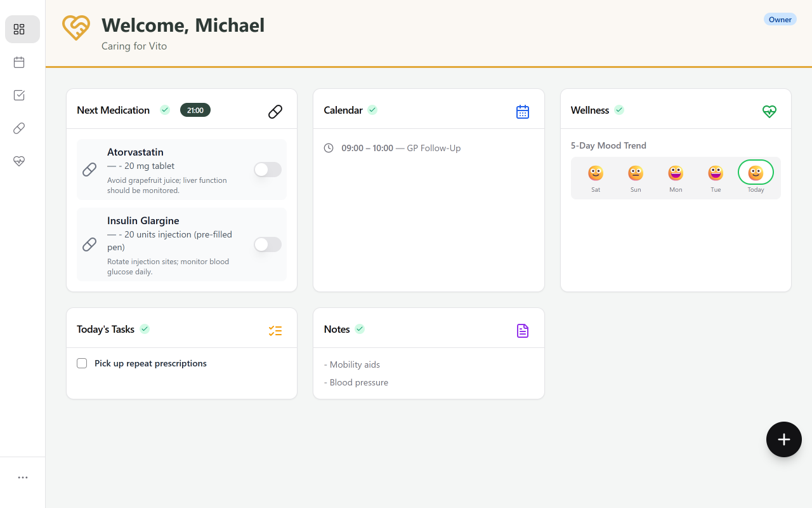Select Monday's mood emoji
Image resolution: width=812 pixels, height=508 pixels.
tap(676, 173)
